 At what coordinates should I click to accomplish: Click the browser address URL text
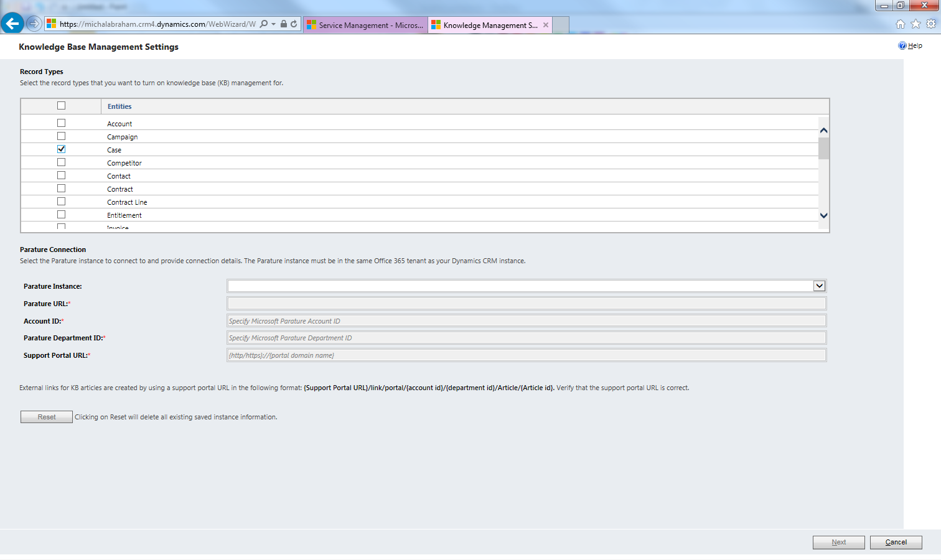(157, 24)
